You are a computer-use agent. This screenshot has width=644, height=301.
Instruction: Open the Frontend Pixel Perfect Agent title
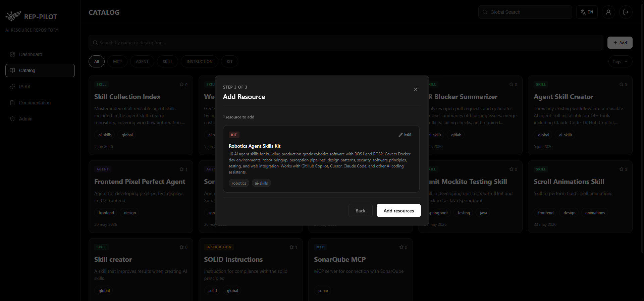coord(140,182)
